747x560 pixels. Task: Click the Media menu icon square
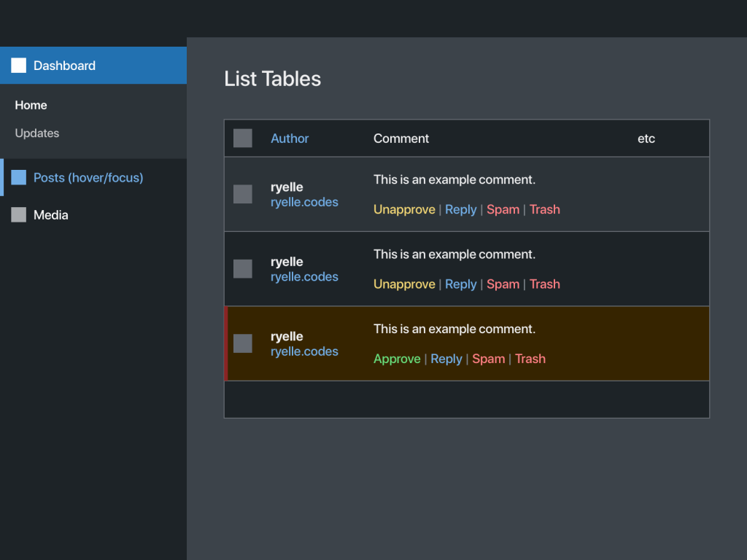[x=18, y=214]
